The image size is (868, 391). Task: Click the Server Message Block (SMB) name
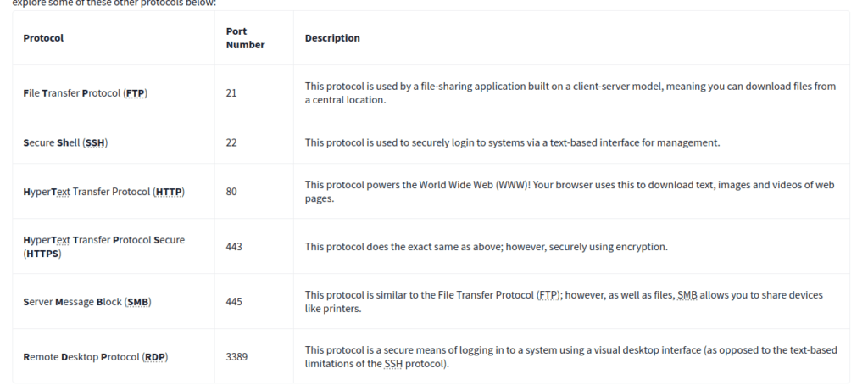pyautogui.click(x=87, y=302)
